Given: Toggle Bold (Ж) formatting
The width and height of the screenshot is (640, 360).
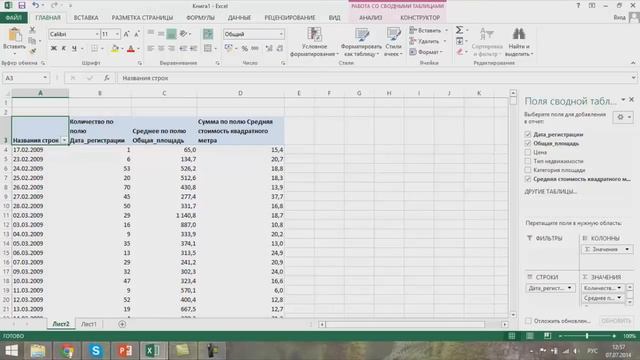Looking at the screenshot, I should pyautogui.click(x=53, y=49).
